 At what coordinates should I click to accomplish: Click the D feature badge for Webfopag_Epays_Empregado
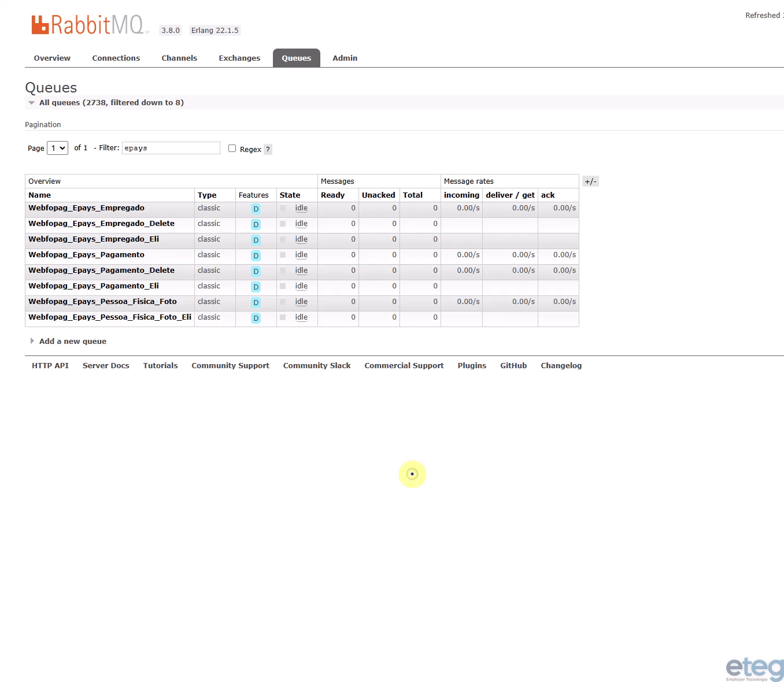coord(256,209)
